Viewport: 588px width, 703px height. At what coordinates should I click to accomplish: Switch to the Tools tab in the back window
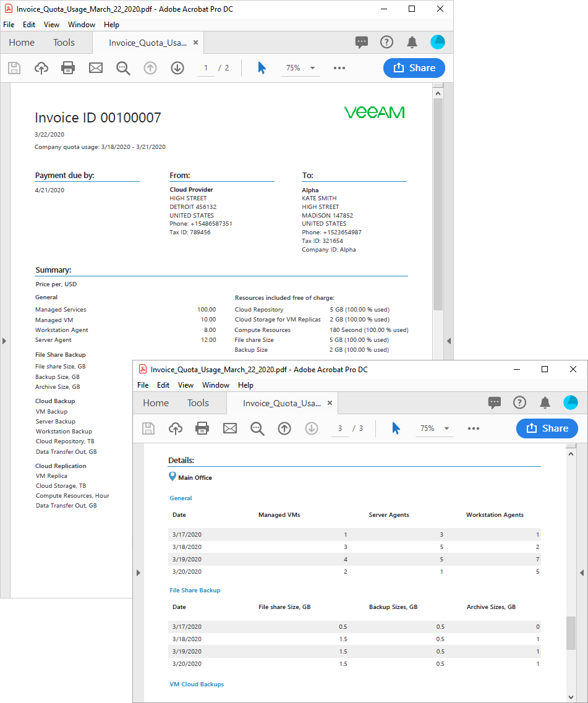64,43
